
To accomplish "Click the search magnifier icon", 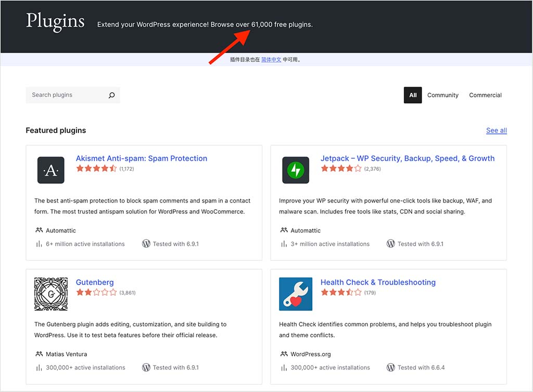I will coord(111,95).
